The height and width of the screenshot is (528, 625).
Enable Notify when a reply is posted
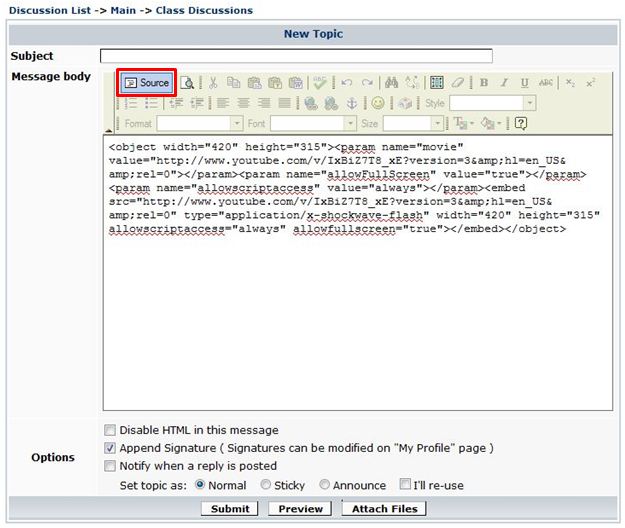pyautogui.click(x=110, y=466)
